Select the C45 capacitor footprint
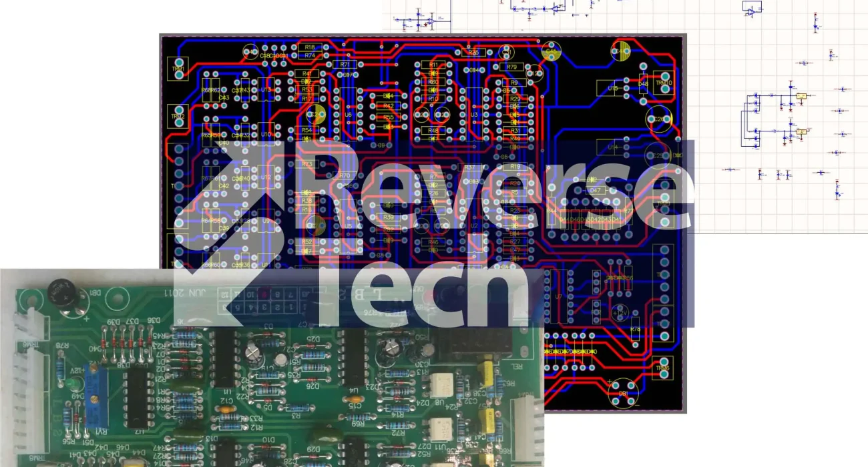The height and width of the screenshot is (467, 868). tap(551, 51)
